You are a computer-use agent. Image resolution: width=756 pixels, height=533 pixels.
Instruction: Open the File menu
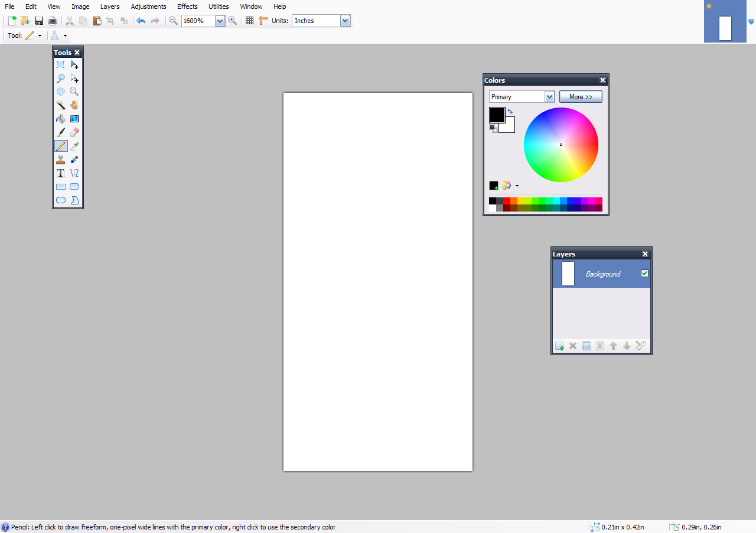pyautogui.click(x=9, y=6)
